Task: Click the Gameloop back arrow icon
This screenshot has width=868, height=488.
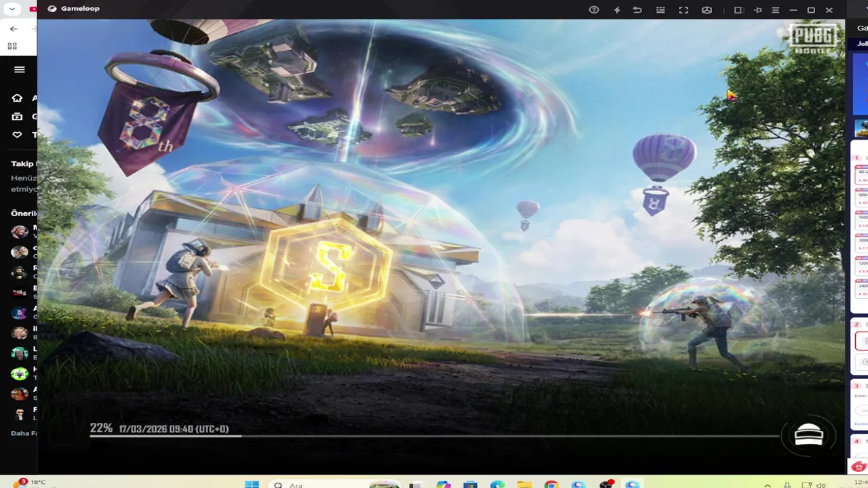Action: 637,10
